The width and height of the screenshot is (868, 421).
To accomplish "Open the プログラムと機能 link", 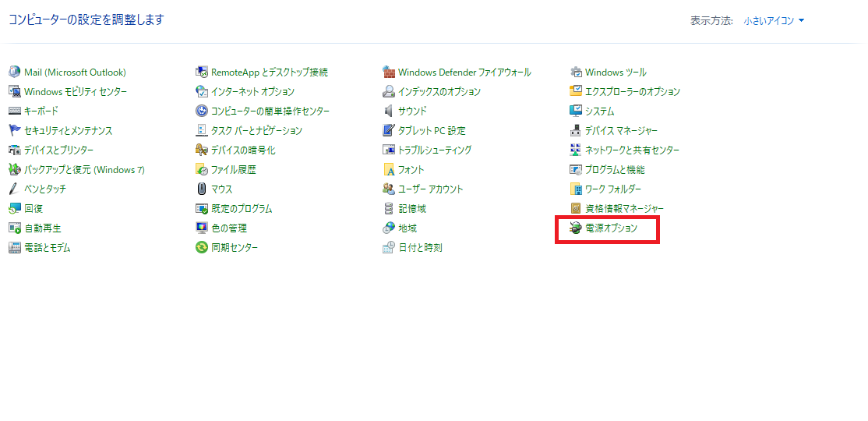I will point(615,170).
